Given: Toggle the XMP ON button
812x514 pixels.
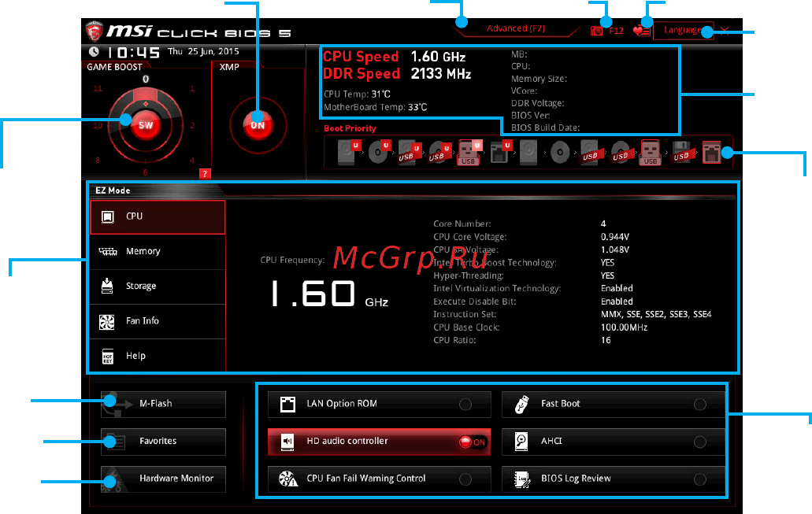Looking at the screenshot, I should pos(258,124).
